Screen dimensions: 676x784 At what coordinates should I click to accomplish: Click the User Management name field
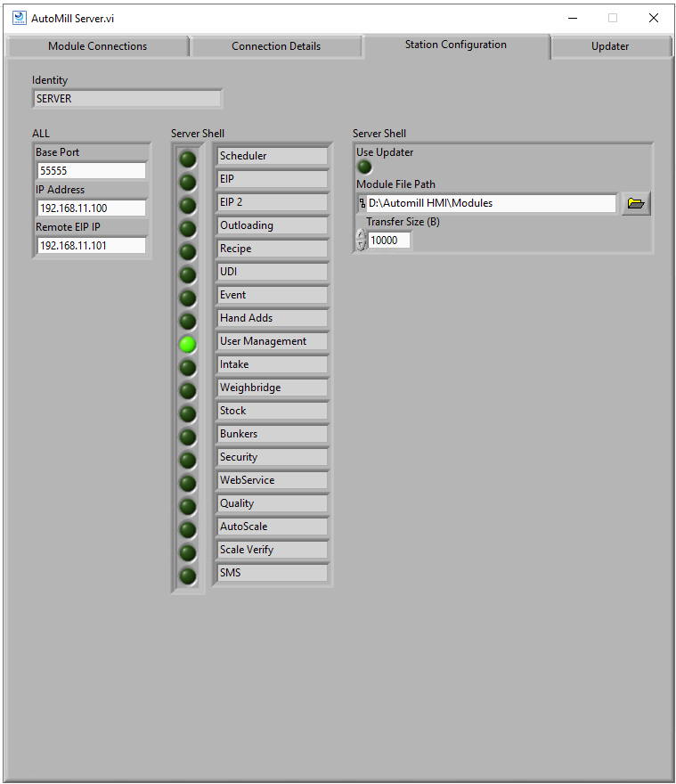273,341
